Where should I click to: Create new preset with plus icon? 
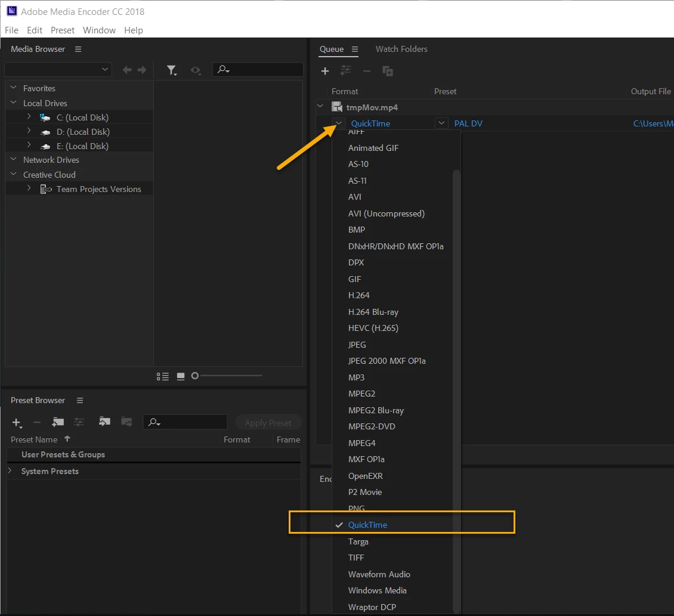(x=17, y=423)
